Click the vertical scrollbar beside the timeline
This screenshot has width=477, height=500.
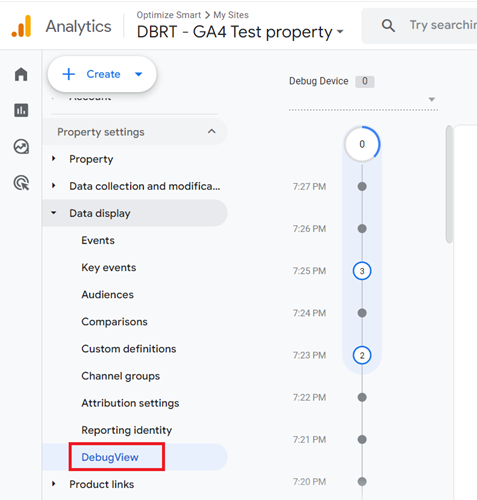(x=449, y=184)
